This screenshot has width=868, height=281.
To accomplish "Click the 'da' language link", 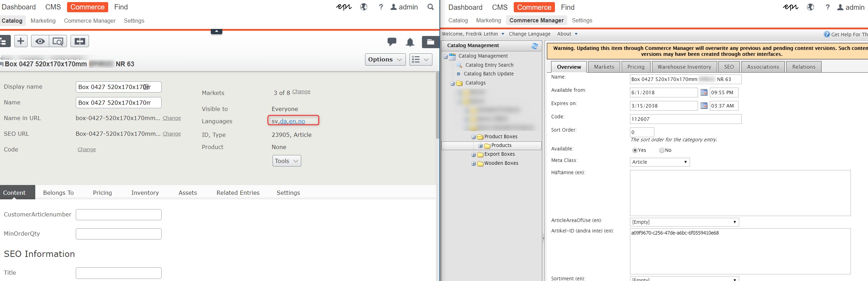I will coord(283,121).
